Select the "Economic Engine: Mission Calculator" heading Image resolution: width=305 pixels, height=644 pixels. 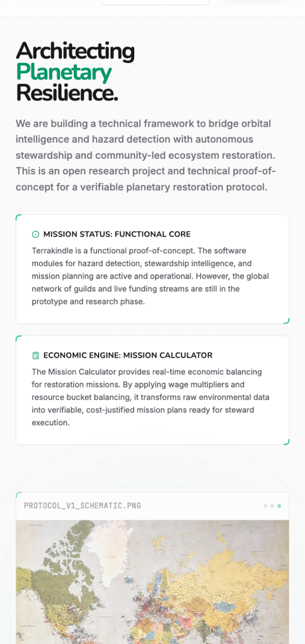click(x=128, y=356)
